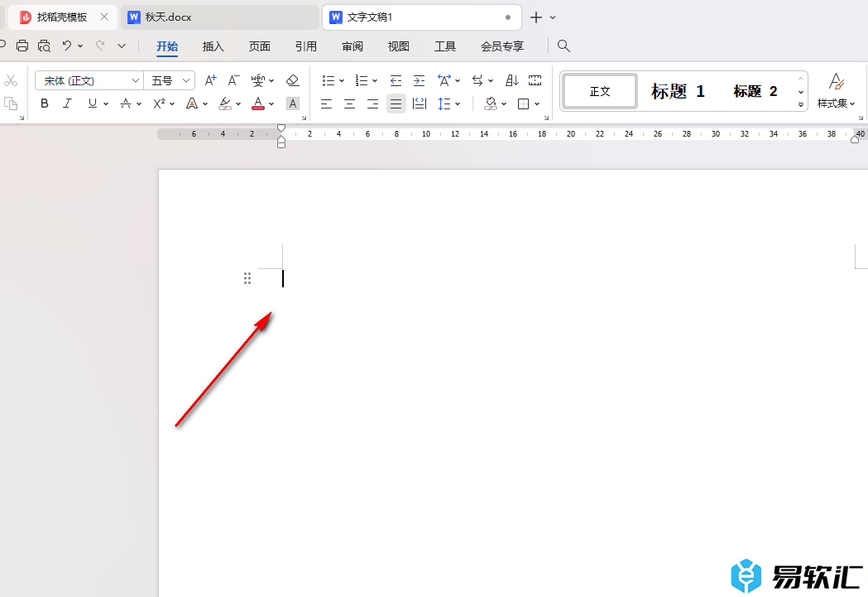Add a new document tab with plus
This screenshot has width=868, height=597.
click(536, 17)
